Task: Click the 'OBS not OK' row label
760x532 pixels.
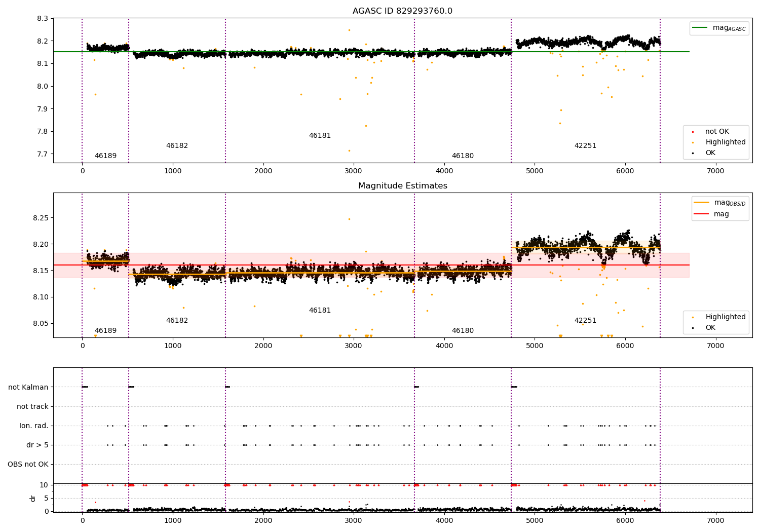Action: [28, 465]
